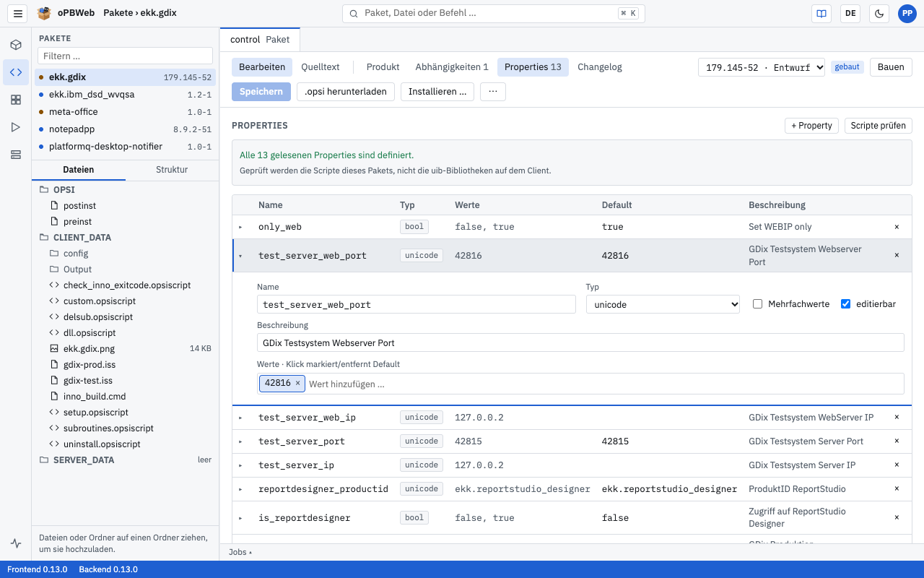Open the hamburger menu in the top bar

18,13
